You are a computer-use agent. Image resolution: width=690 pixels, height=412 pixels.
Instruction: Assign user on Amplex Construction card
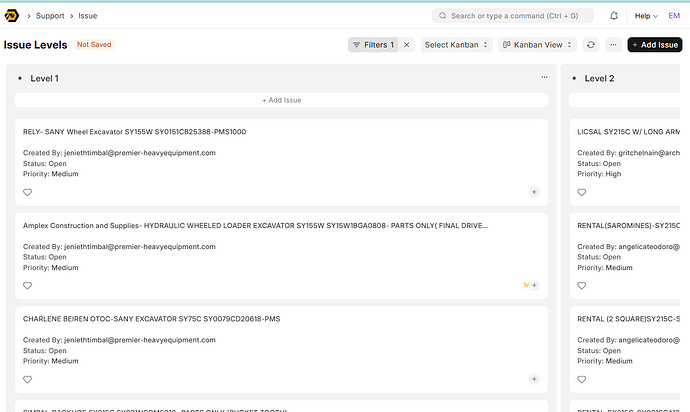[x=534, y=285]
